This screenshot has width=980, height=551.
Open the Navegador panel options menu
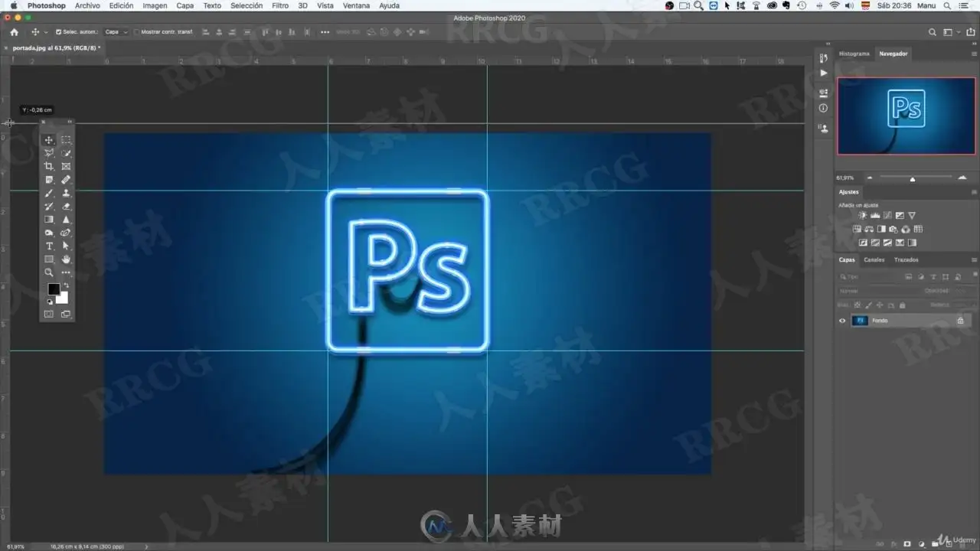[975, 54]
